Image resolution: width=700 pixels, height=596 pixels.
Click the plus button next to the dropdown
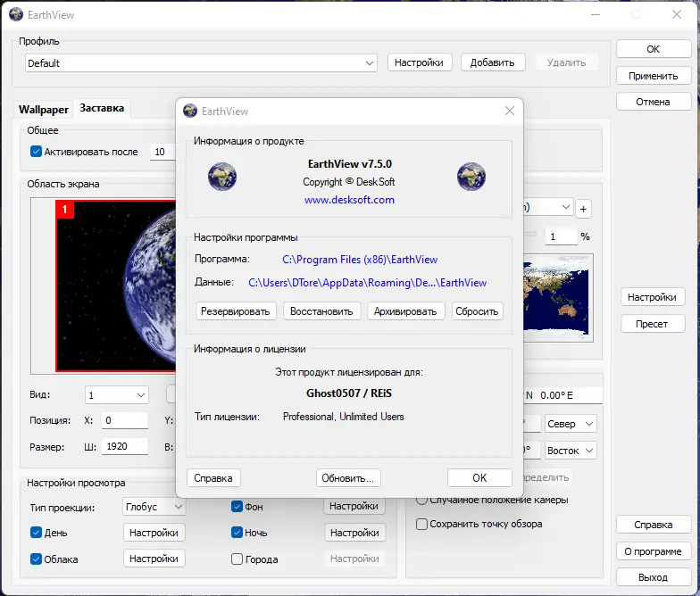pyautogui.click(x=584, y=209)
